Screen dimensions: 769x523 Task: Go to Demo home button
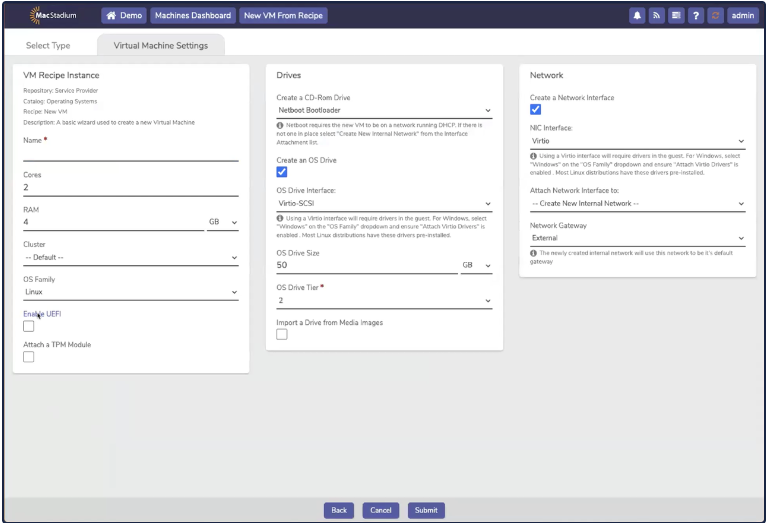[124, 16]
